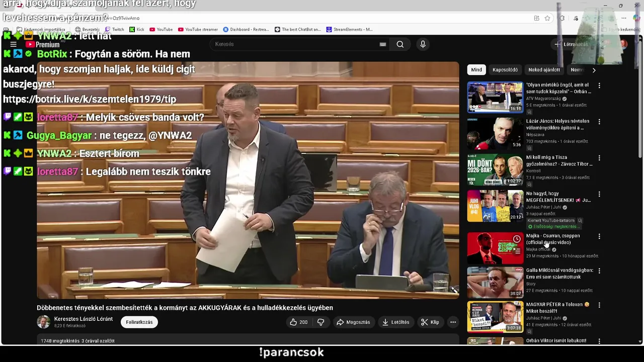Open the Keresztes László Lóránt channel name
644x362 pixels.
point(84,319)
